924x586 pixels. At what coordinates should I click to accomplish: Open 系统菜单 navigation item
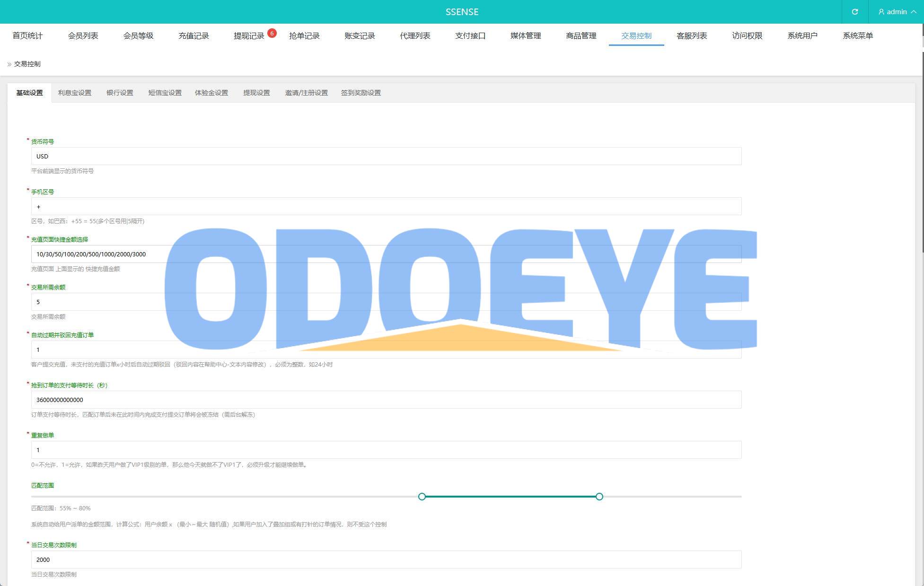pyautogui.click(x=857, y=36)
